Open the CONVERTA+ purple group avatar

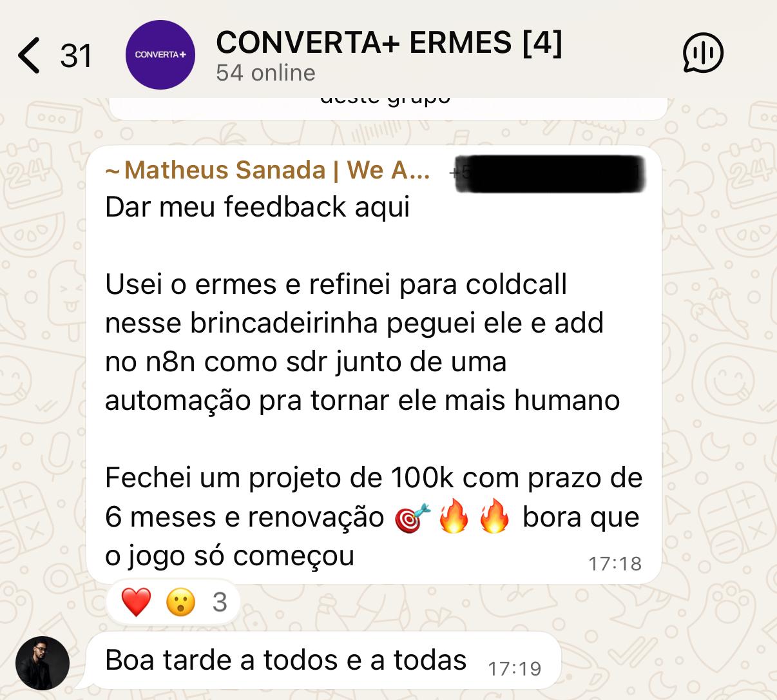pos(160,55)
